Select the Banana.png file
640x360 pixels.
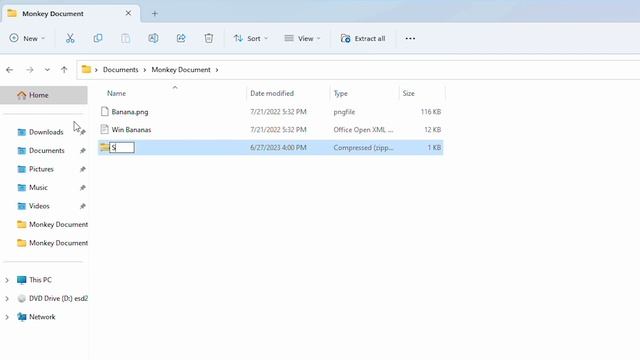(130, 112)
